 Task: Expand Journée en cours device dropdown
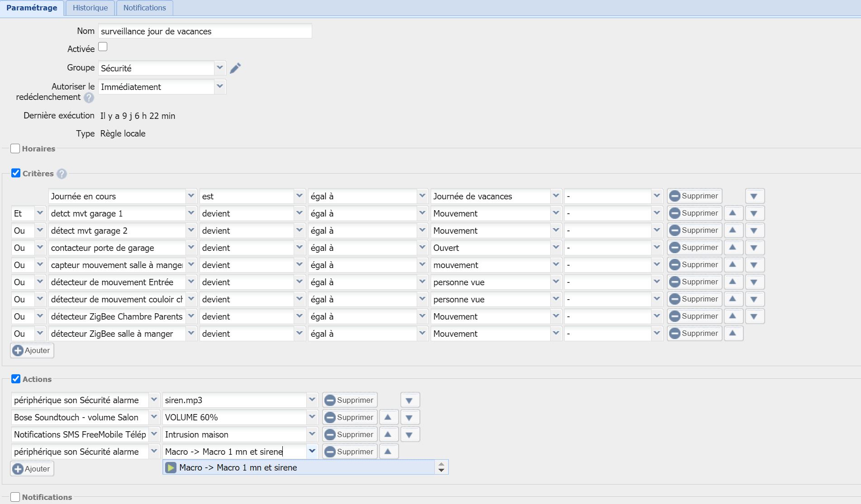pyautogui.click(x=191, y=196)
